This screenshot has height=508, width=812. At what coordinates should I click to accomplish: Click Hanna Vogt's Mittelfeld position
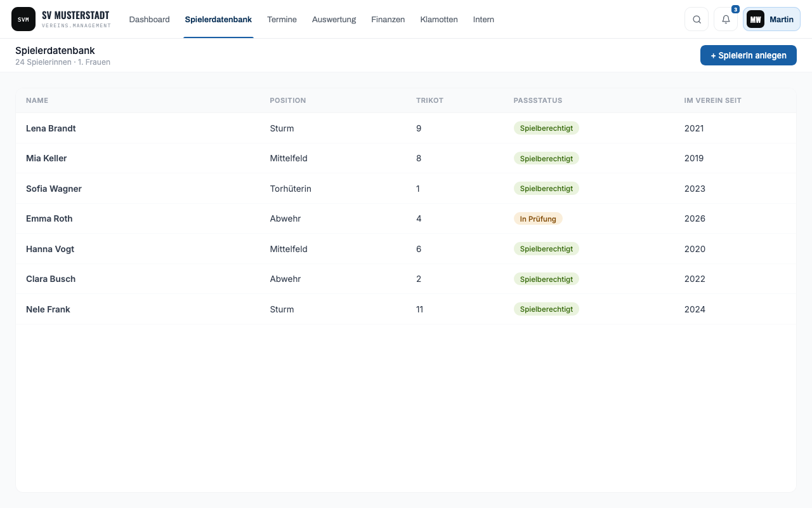289,249
